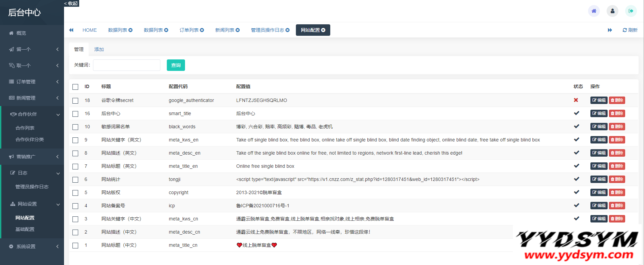The height and width of the screenshot is (265, 644).
Task: Click the green 查询 search button
Action: pos(176,65)
